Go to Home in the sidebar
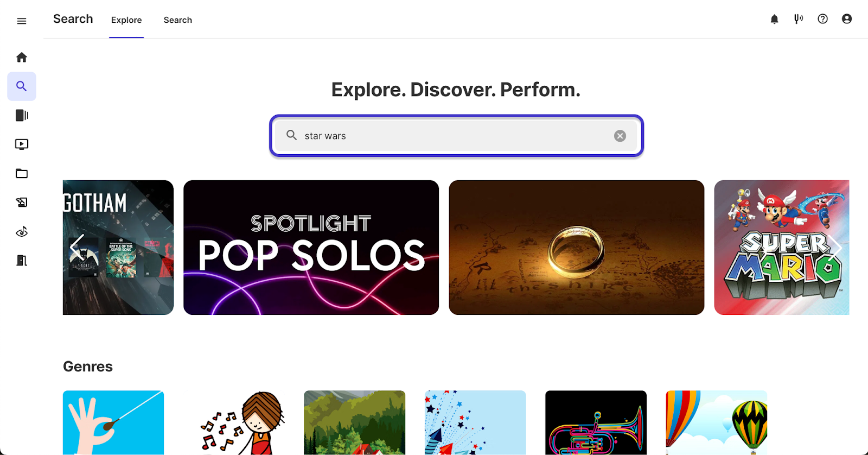The height and width of the screenshot is (455, 868). point(22,57)
